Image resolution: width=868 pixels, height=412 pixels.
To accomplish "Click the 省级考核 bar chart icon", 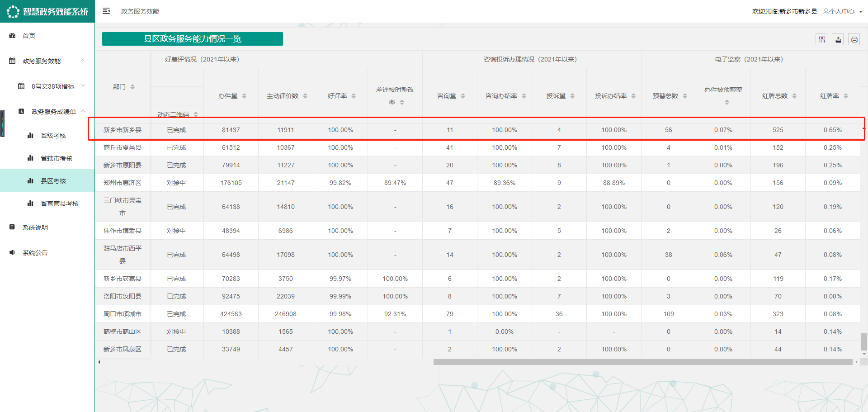I will 30,135.
